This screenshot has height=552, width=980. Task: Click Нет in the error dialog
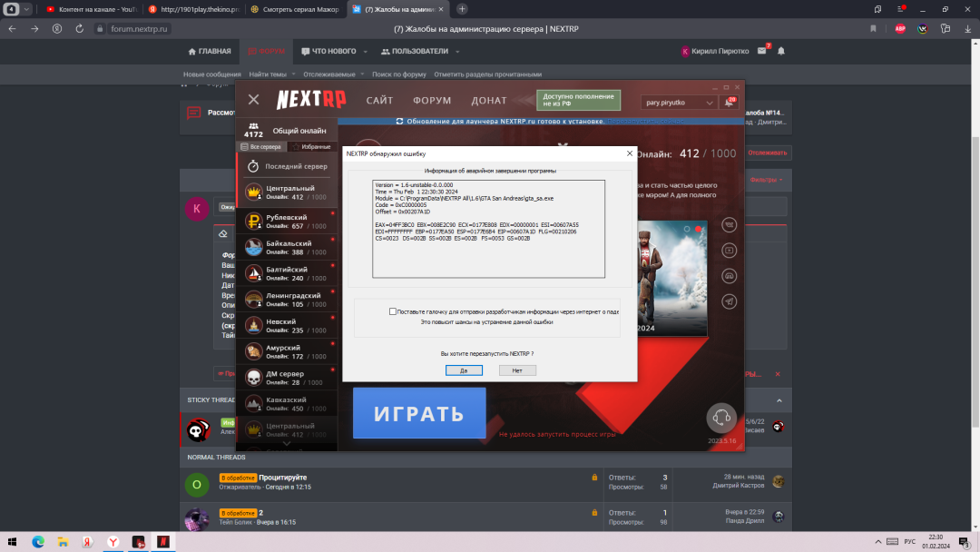coord(517,370)
